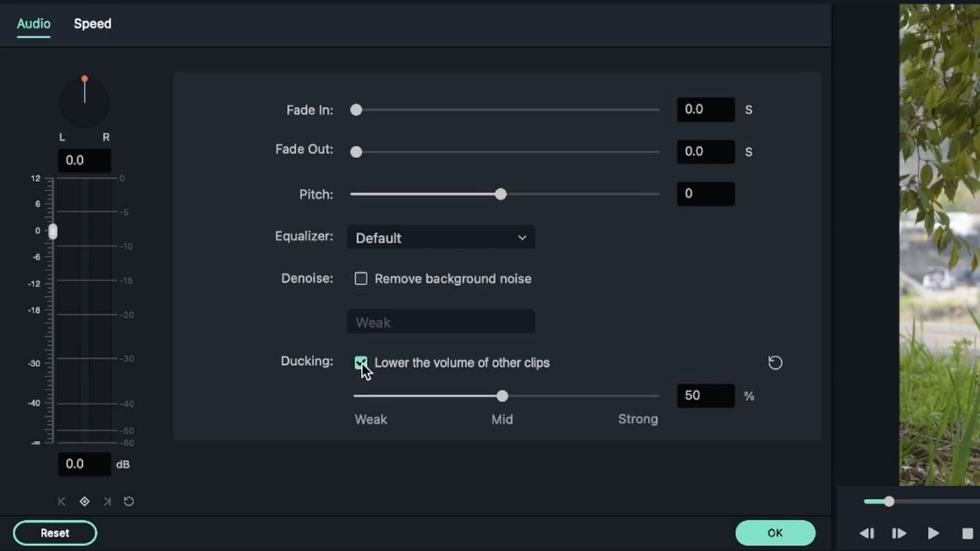980x551 pixels.
Task: Add a volume keyframe diamond icon
Action: coord(84,502)
